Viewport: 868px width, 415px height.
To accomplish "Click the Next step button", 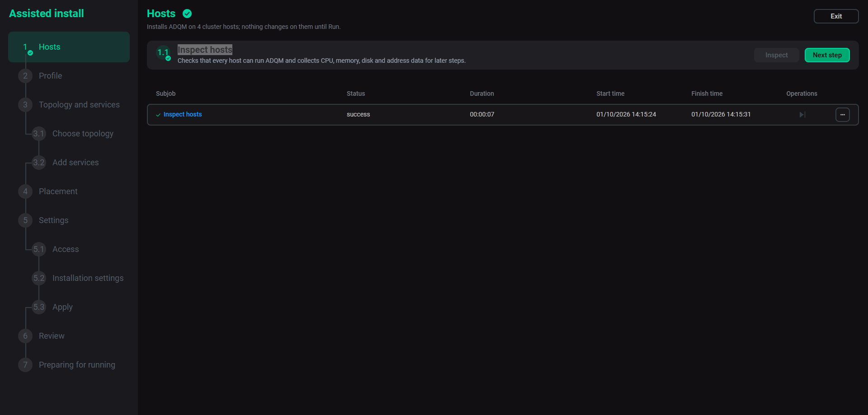I will [827, 55].
